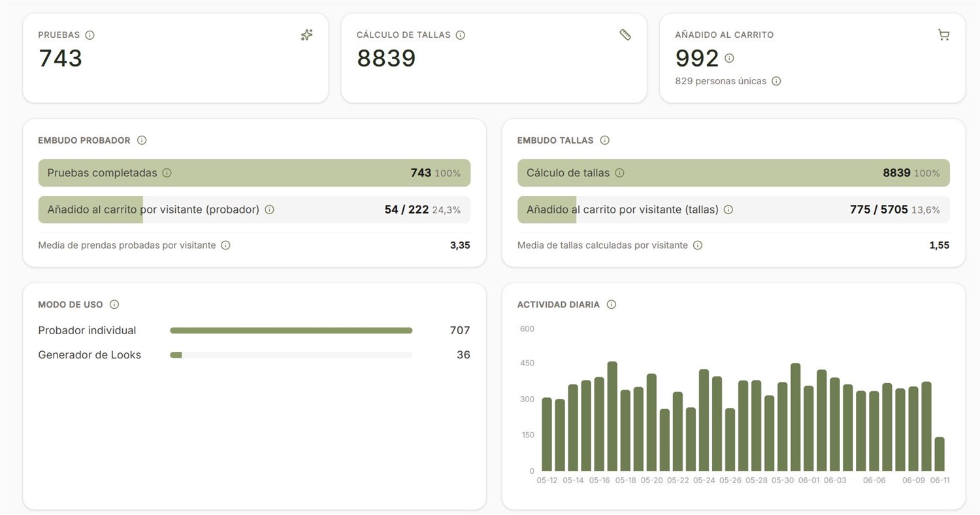Click the Probador individual progress bar
The width and height of the screenshot is (980, 515).
(291, 330)
